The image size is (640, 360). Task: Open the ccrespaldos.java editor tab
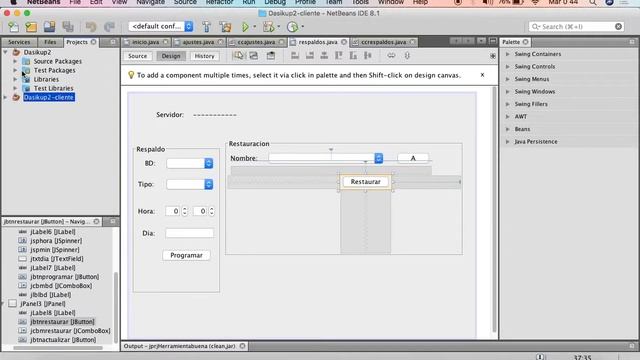pos(383,42)
